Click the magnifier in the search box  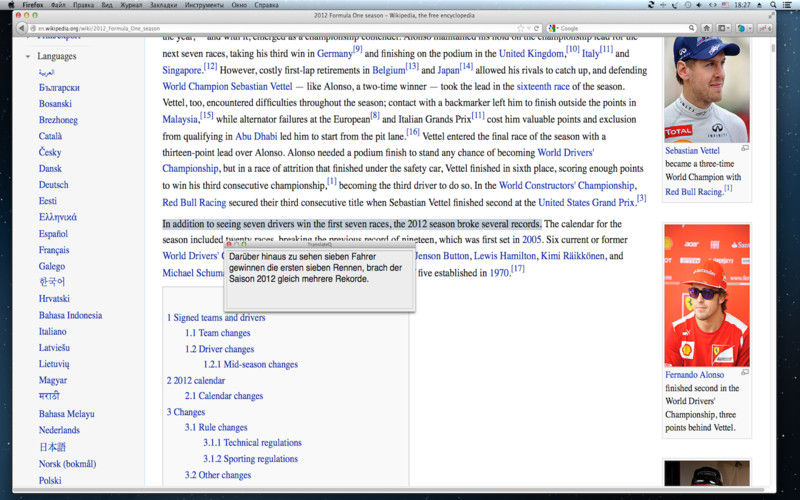point(692,29)
